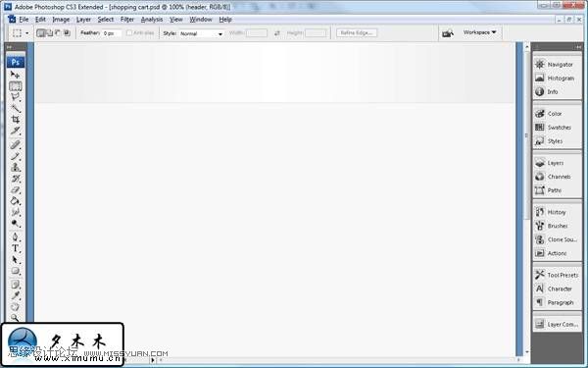Select the Healing Brush tool
This screenshot has height=368, width=588.
(15, 144)
